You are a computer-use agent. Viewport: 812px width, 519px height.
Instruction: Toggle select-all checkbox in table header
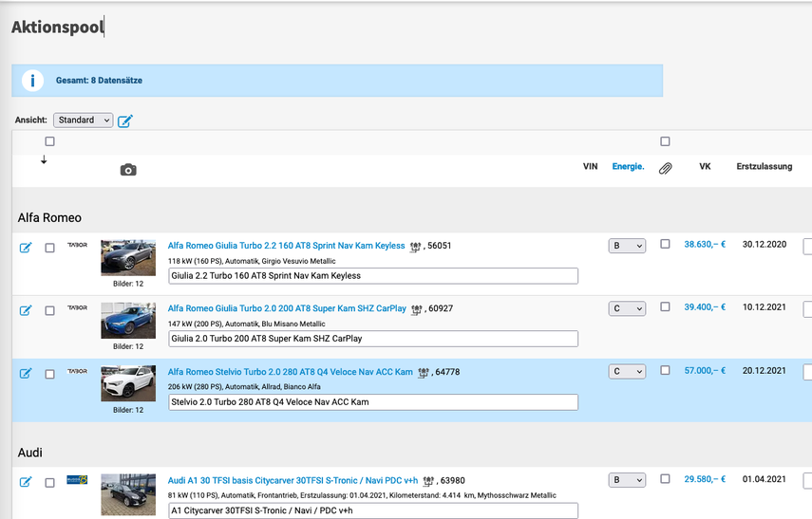[49, 141]
